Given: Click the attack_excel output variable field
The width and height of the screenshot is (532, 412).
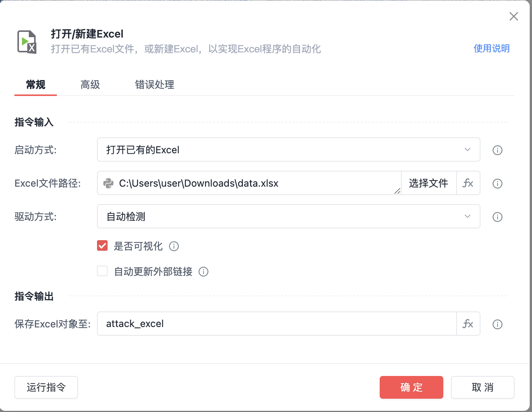Looking at the screenshot, I should tap(265, 324).
